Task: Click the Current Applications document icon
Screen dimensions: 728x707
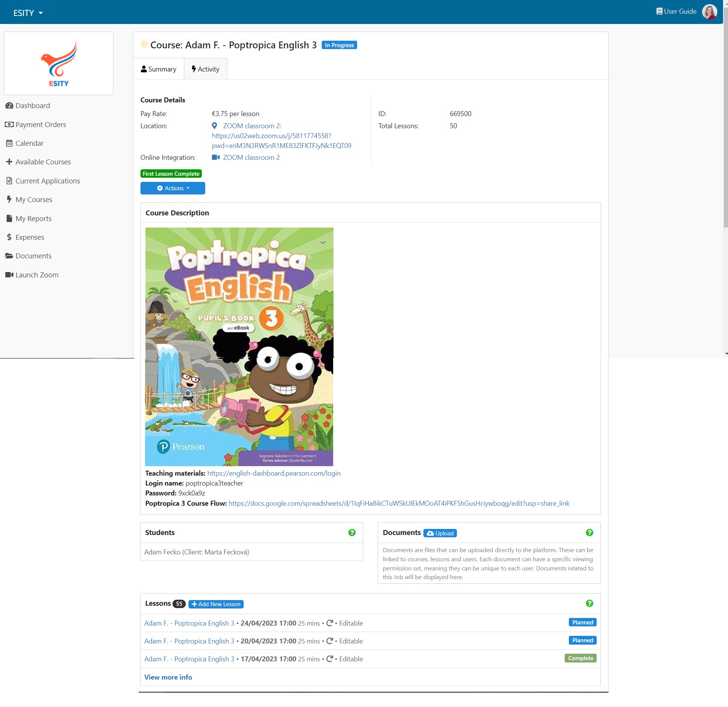Action: point(9,181)
